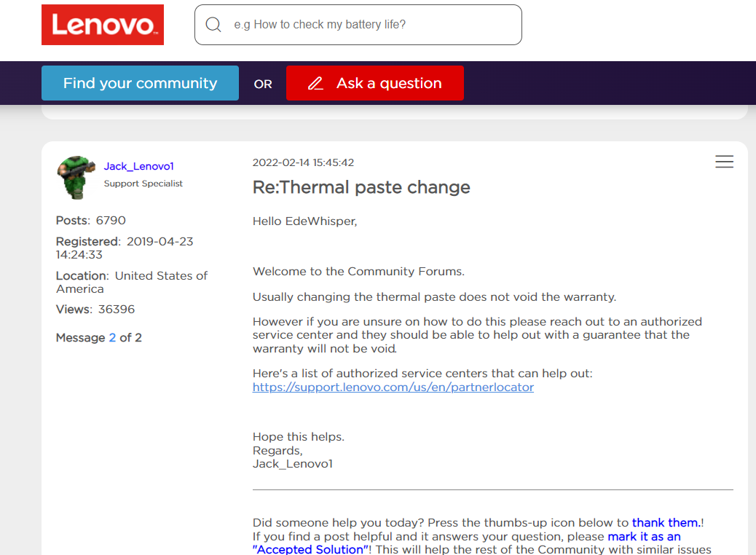Screen dimensions: 756x555
Task: Click message number 2 link
Action: [112, 338]
